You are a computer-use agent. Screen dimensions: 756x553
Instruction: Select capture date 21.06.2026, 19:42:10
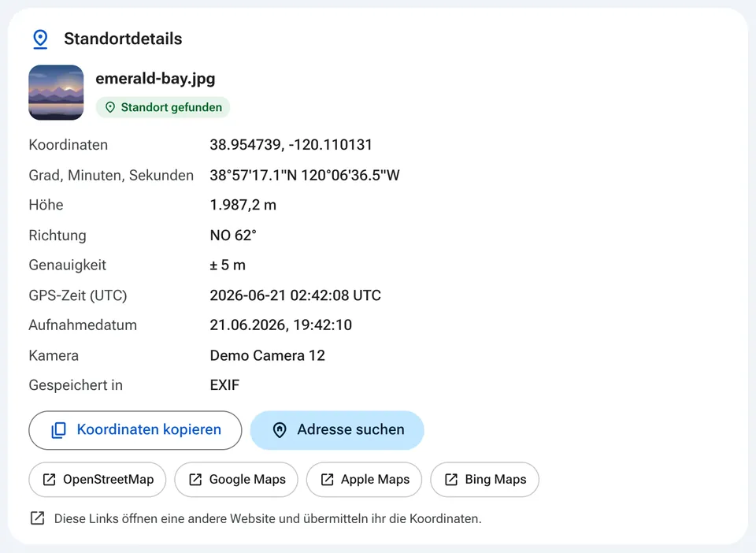(x=280, y=325)
